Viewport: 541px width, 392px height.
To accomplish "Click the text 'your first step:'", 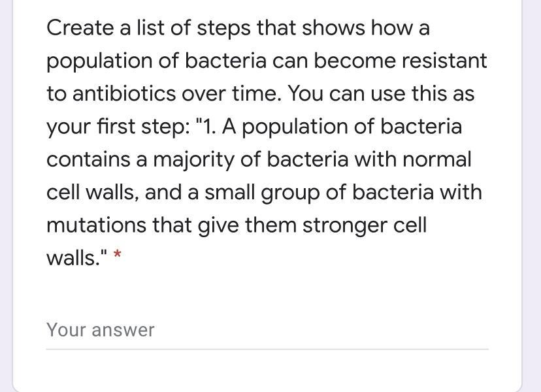I will click(118, 127).
